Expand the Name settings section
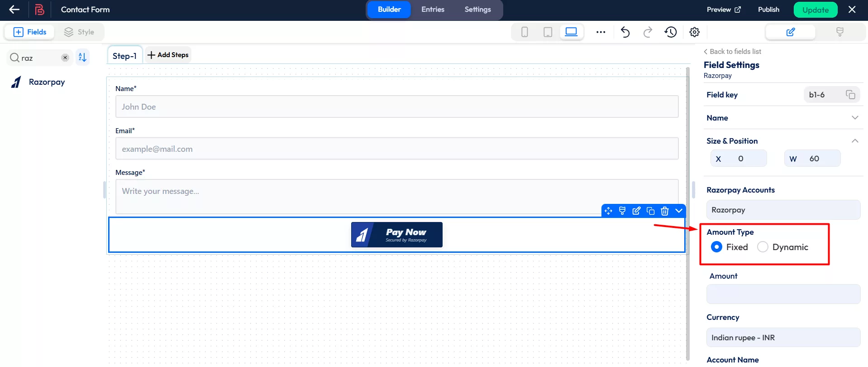Viewport: 868px width, 367px height. coord(854,118)
